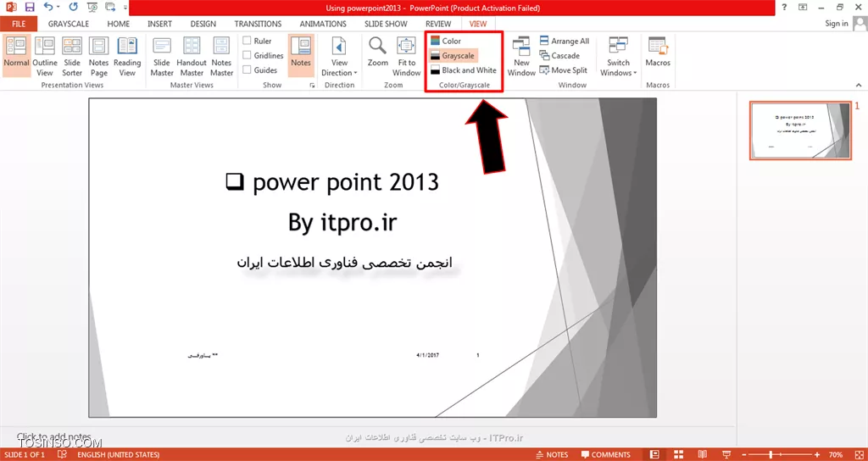Image resolution: width=868 pixels, height=461 pixels.
Task: Fit slide to current window in status bar
Action: click(x=860, y=454)
